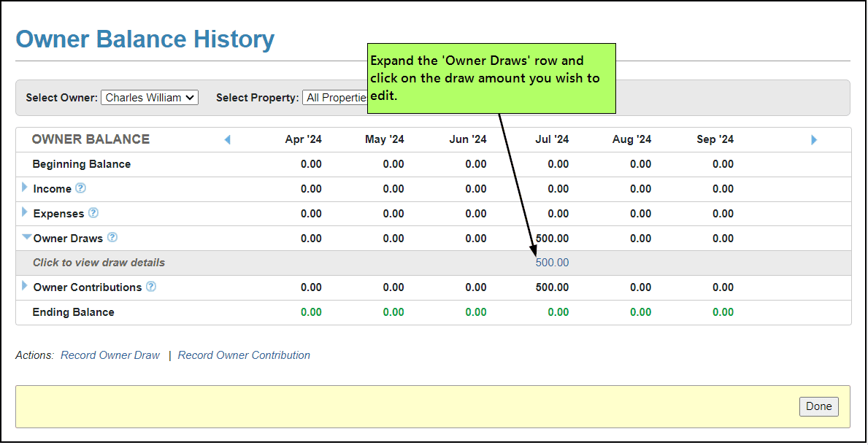Viewport: 868px width, 445px height.
Task: Advance to later months with right arrow
Action: click(814, 139)
